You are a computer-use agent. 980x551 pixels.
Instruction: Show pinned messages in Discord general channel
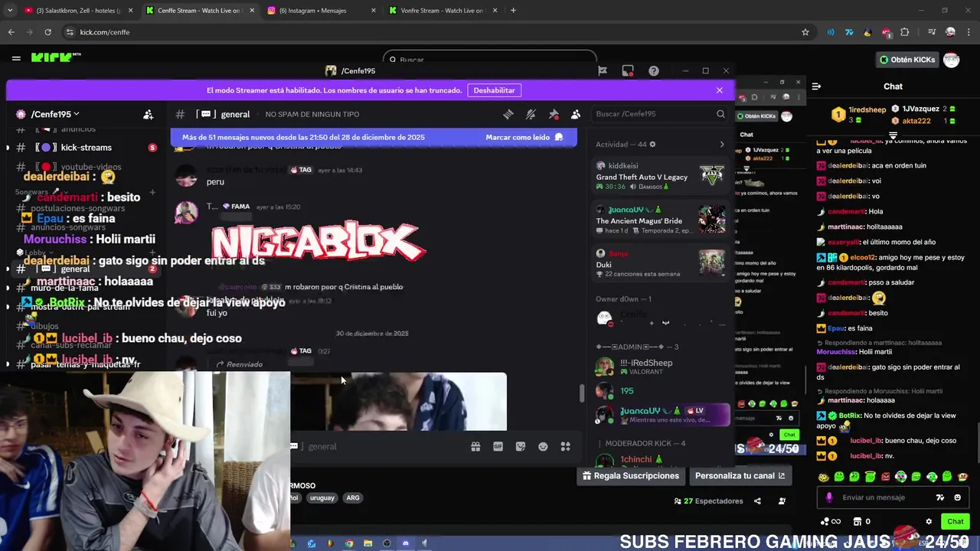click(554, 114)
